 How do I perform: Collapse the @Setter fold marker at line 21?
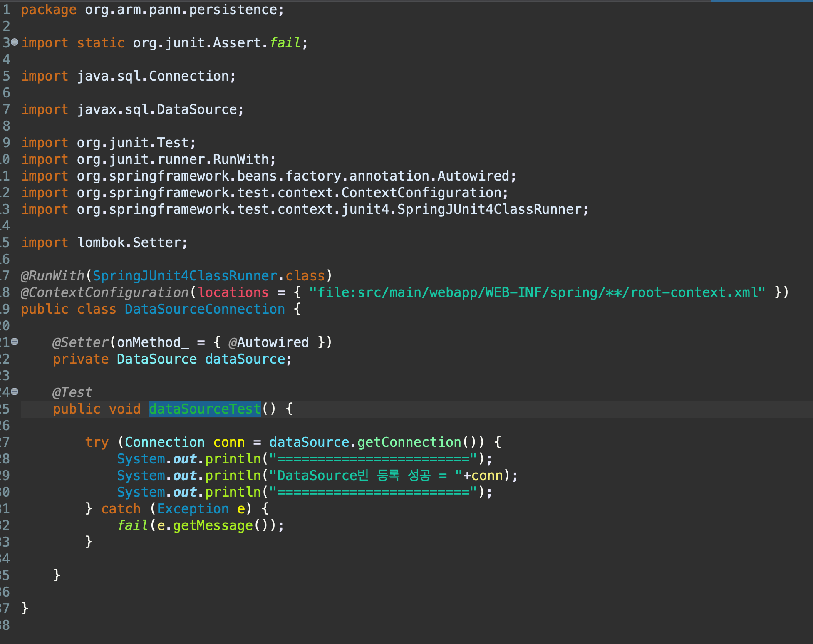point(15,342)
